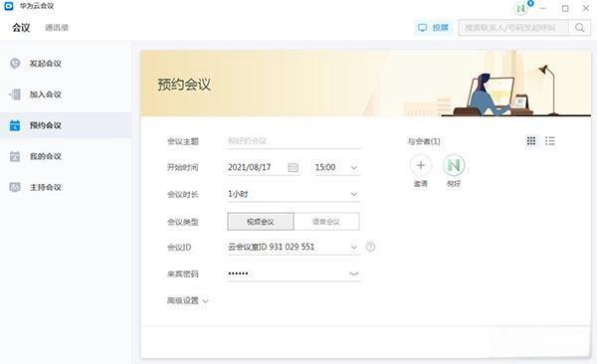This screenshot has width=597, height=364.
Task: Toggle guest password visibility eye icon
Action: pos(354,273)
